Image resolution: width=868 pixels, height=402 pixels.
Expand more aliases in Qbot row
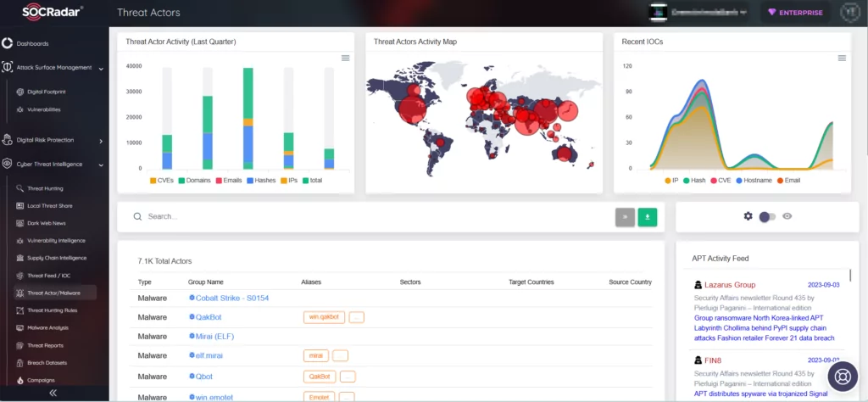tap(348, 377)
